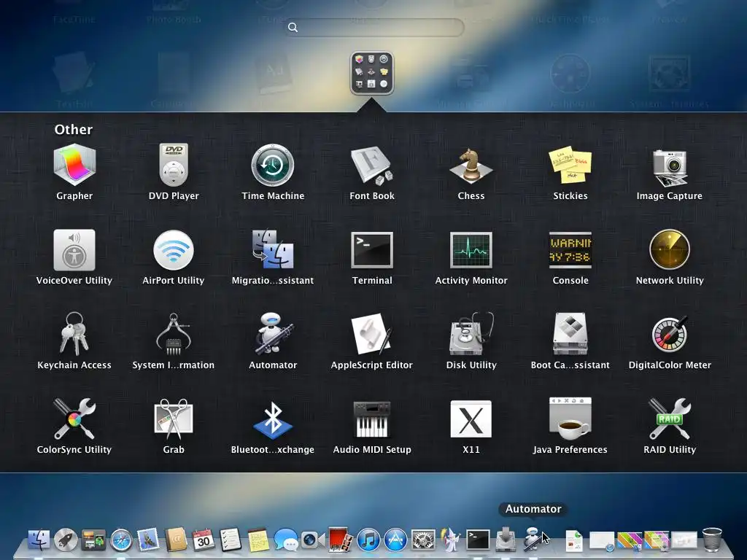The width and height of the screenshot is (747, 560).
Task: Open the App Store from the Dock
Action: tap(395, 540)
